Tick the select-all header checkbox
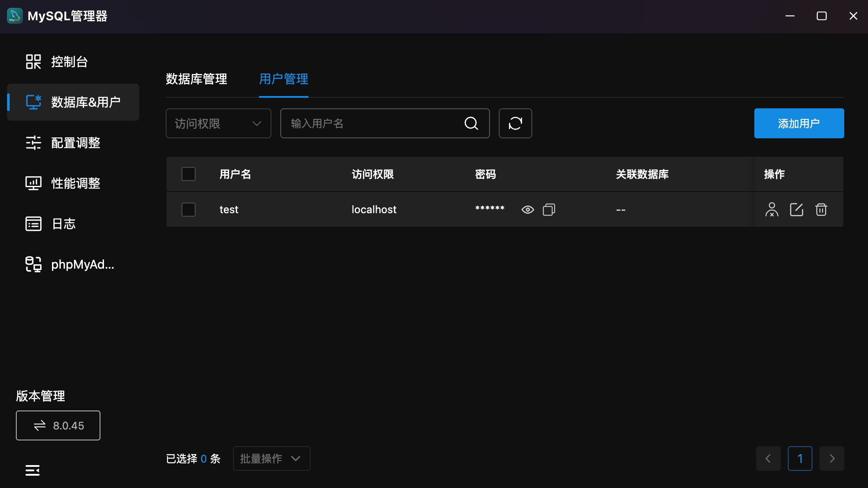Viewport: 868px width, 488px height. tap(189, 174)
